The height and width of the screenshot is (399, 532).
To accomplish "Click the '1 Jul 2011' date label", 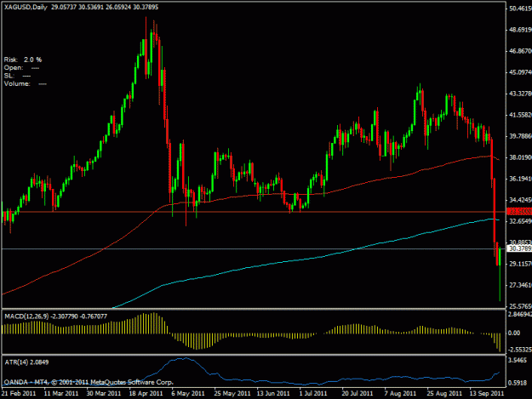I will pyautogui.click(x=313, y=393).
